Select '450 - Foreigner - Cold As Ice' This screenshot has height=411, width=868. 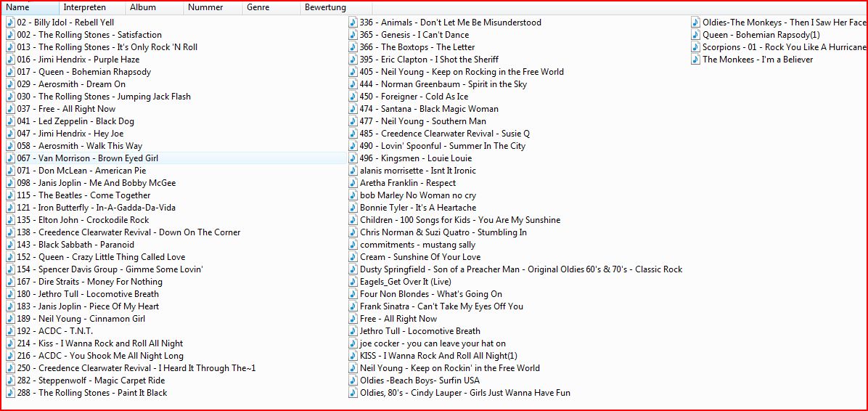point(414,97)
